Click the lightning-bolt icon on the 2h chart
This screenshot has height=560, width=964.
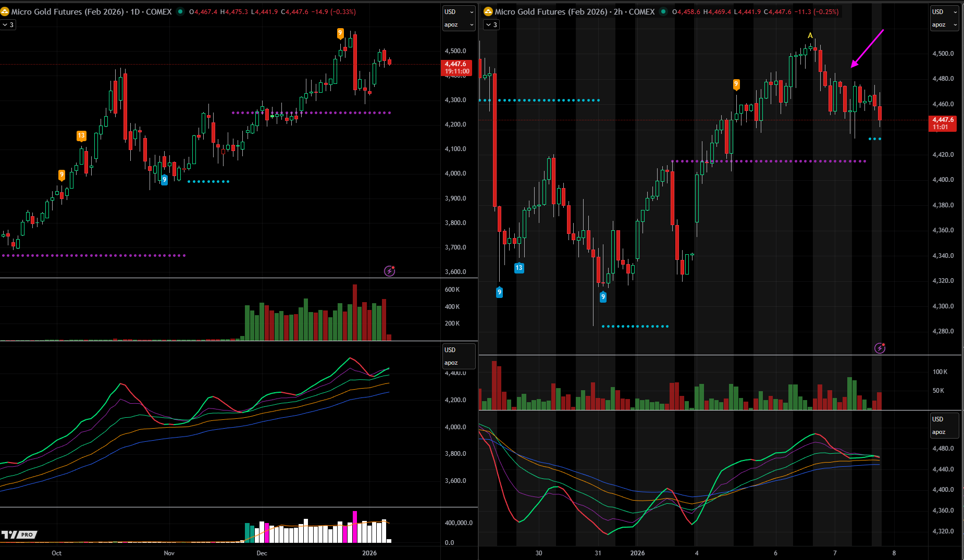tap(880, 348)
